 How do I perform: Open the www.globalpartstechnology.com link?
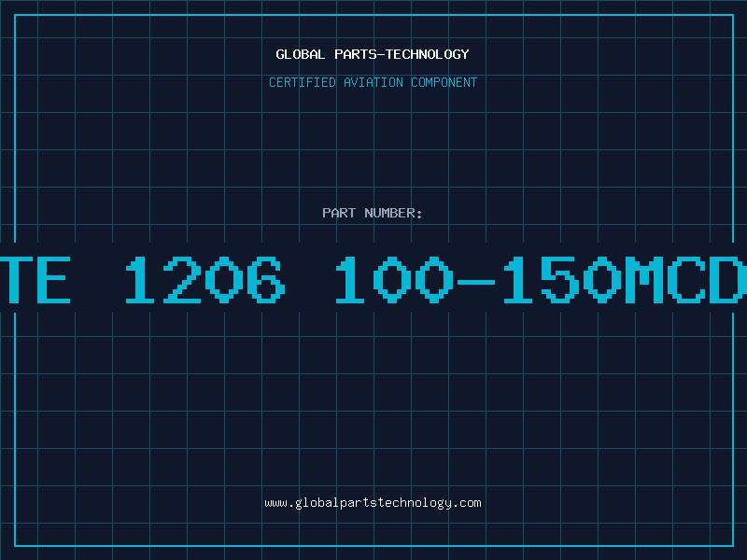point(373,503)
